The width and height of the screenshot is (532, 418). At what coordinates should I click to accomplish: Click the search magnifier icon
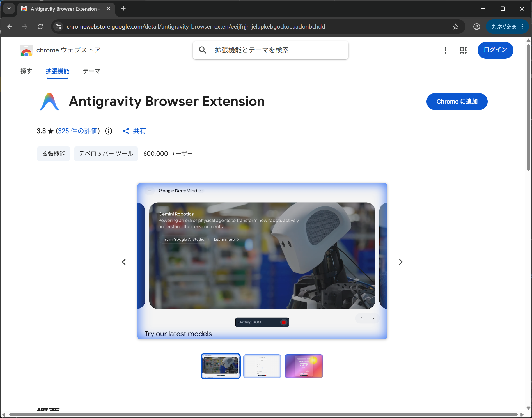[203, 50]
